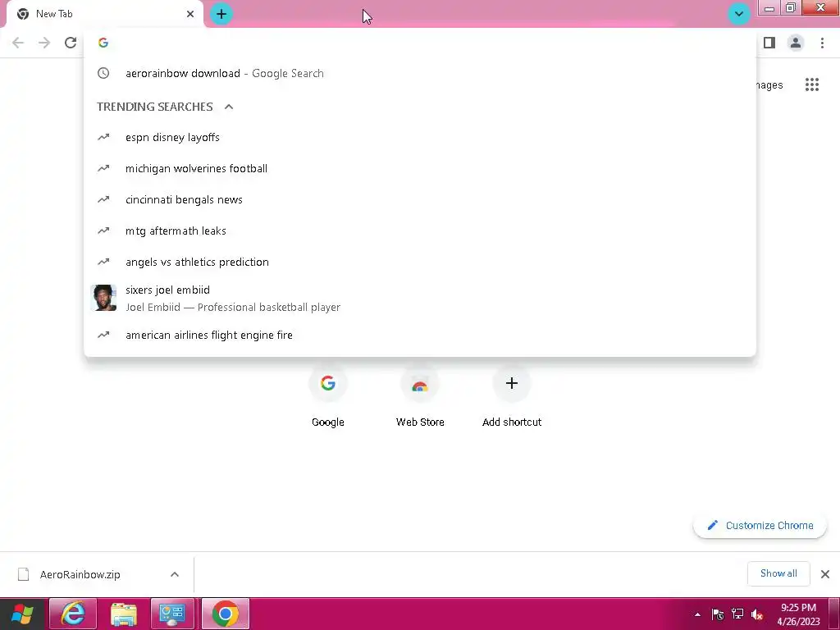This screenshot has height=630, width=840.
Task: Toggle the Chrome side panel
Action: 769,43
